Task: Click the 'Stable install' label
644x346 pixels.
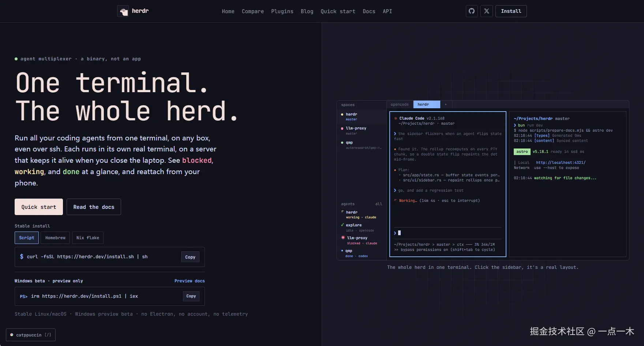Action: [x=32, y=226]
